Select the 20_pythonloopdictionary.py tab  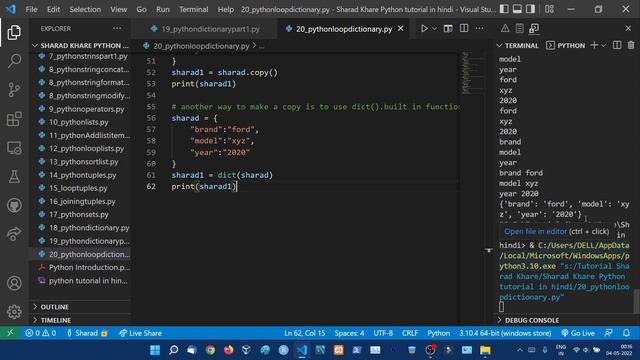click(344, 29)
